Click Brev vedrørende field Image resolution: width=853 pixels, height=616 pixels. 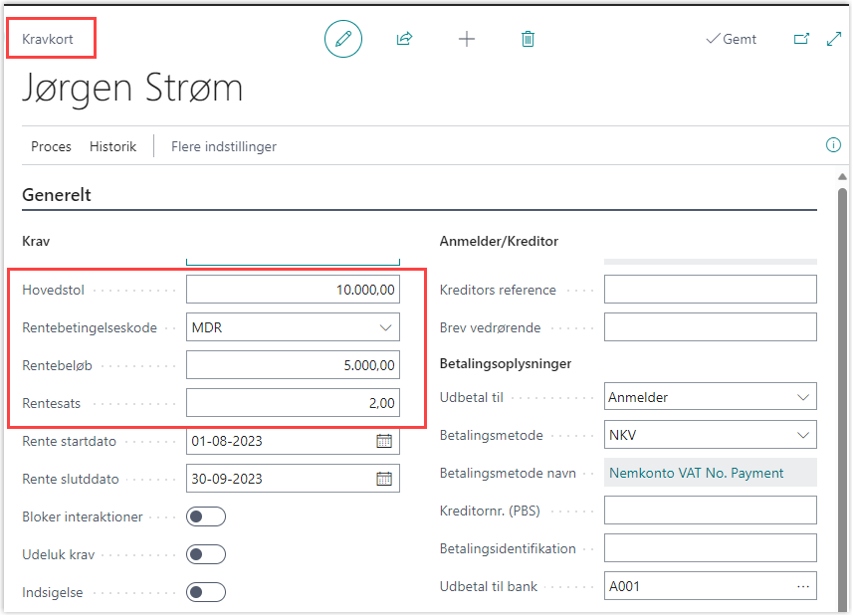pyautogui.click(x=711, y=327)
